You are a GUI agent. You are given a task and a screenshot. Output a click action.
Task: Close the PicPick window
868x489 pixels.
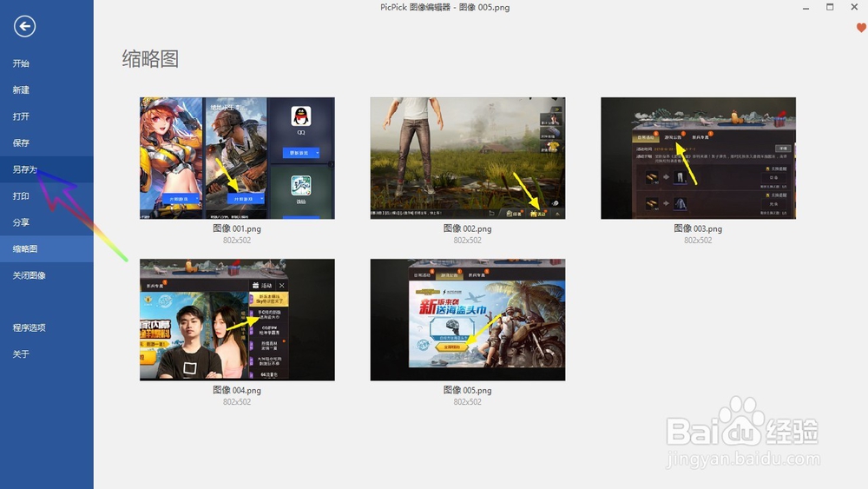[x=854, y=7]
